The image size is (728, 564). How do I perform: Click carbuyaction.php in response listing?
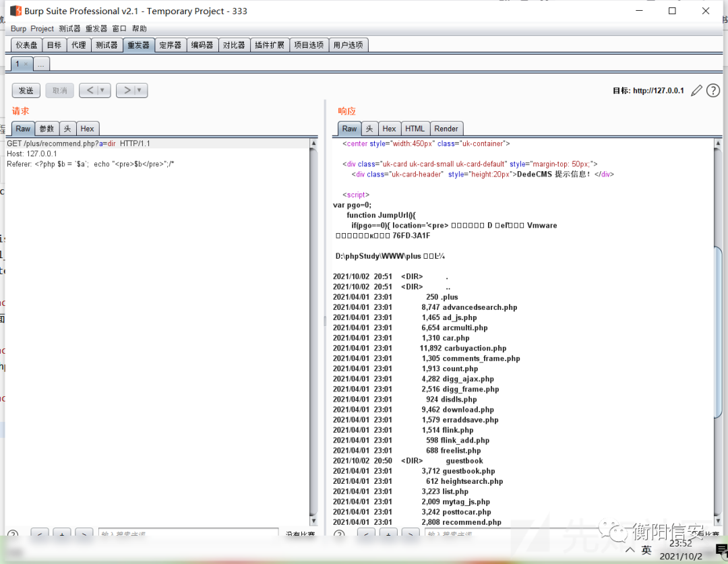click(x=475, y=348)
